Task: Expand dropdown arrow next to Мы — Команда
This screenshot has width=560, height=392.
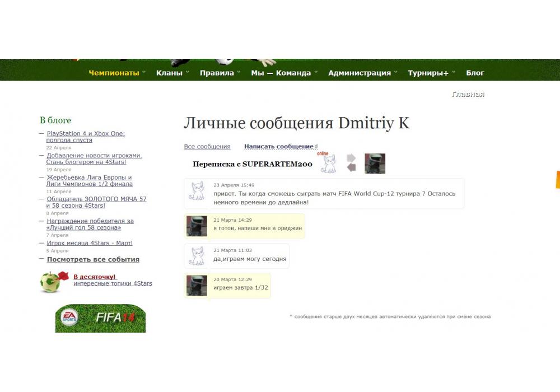Action: pos(316,72)
